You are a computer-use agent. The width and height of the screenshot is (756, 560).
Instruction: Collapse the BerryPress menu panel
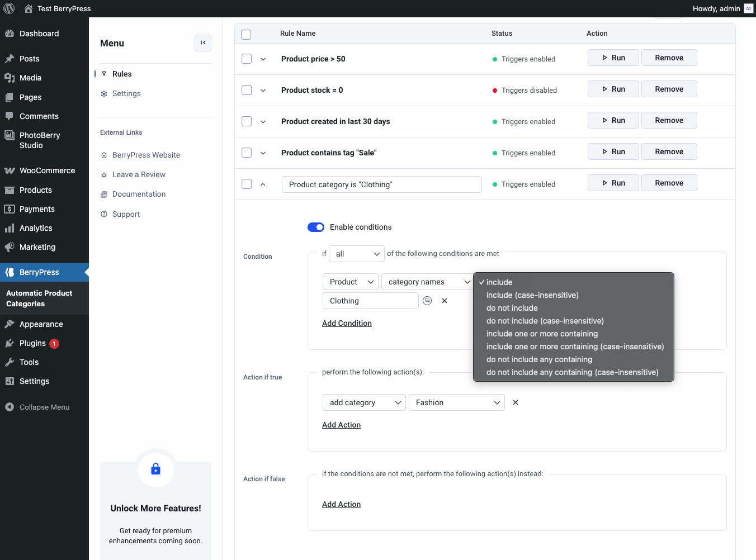pyautogui.click(x=203, y=42)
